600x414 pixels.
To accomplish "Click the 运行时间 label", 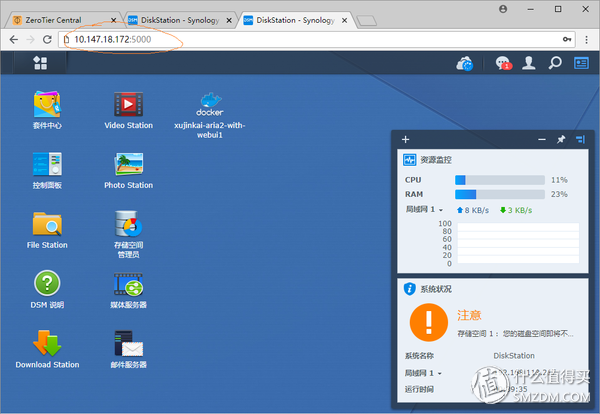I will 419,389.
